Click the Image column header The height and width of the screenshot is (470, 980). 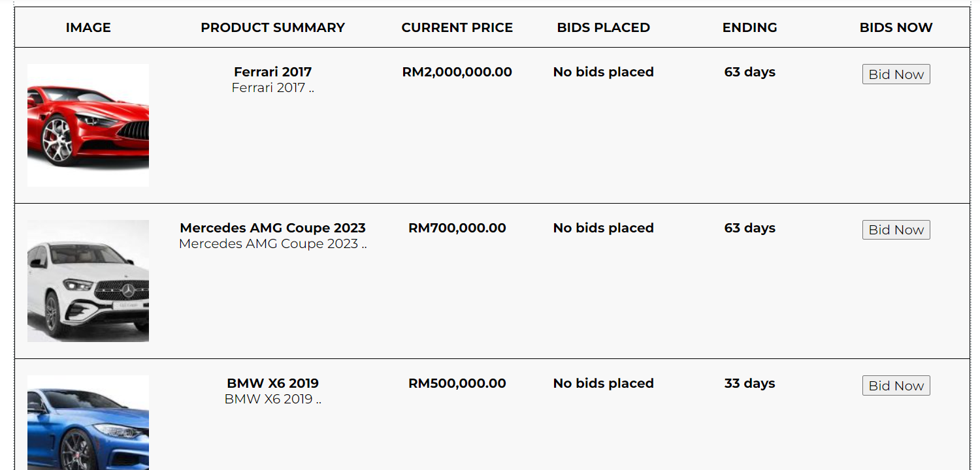(x=88, y=27)
